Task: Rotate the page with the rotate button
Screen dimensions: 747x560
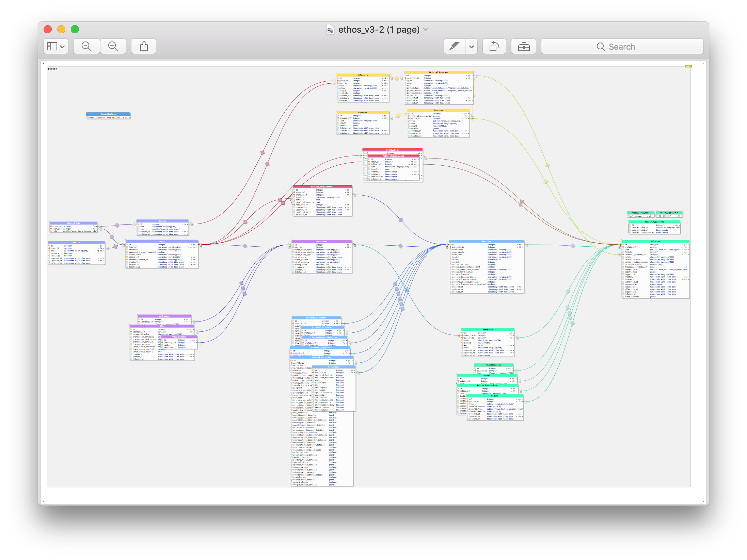Action: click(x=494, y=46)
